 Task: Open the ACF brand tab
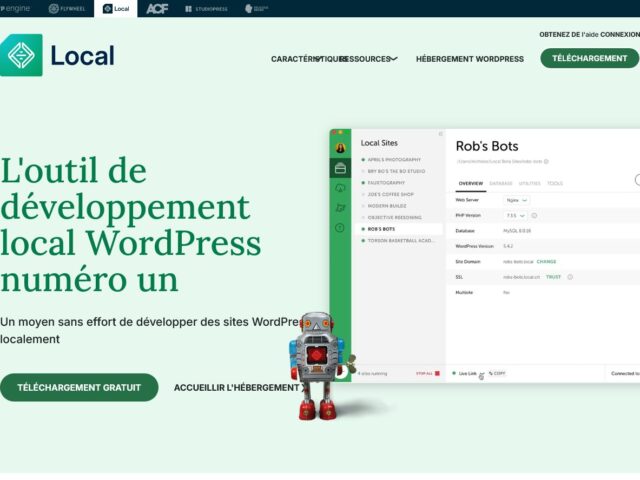pyautogui.click(x=157, y=9)
